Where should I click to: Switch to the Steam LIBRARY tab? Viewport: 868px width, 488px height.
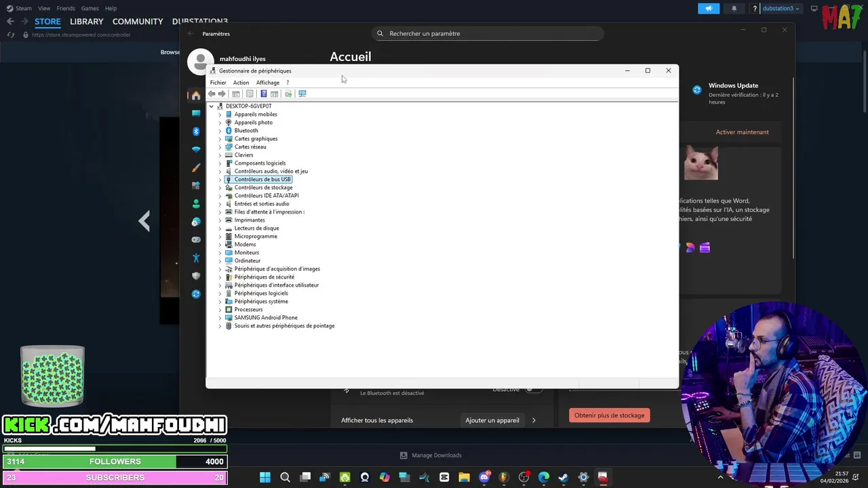pos(87,22)
